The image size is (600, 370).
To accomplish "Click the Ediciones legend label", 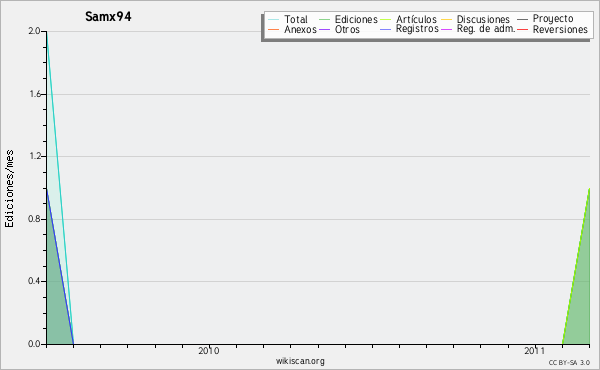I will (x=356, y=19).
